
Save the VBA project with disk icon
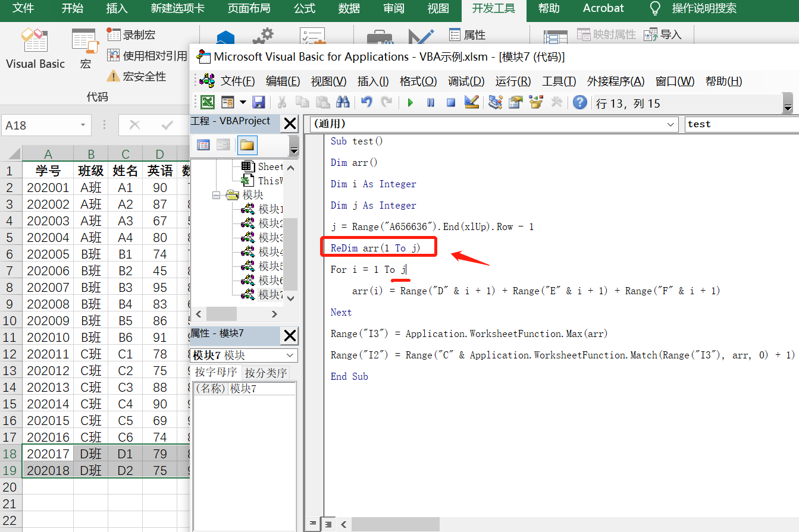coord(258,102)
